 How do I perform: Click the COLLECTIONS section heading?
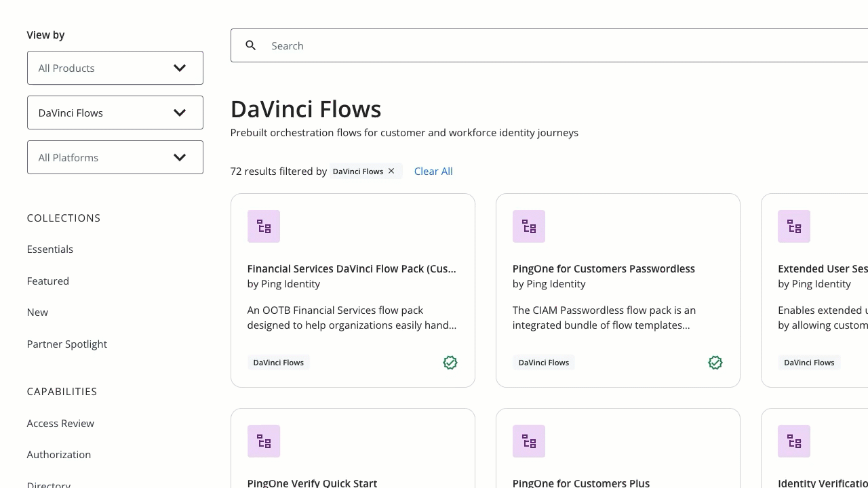pos(64,218)
